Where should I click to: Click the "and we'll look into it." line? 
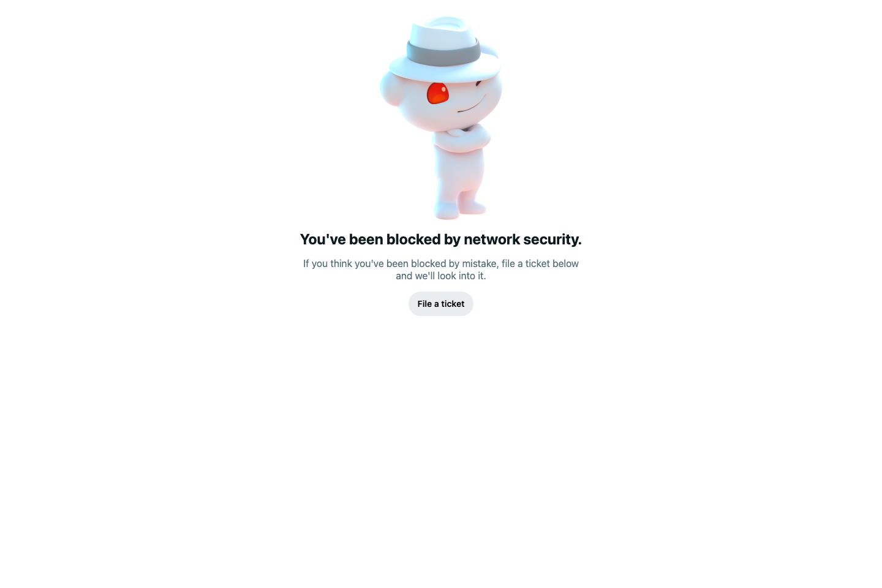coord(441,276)
